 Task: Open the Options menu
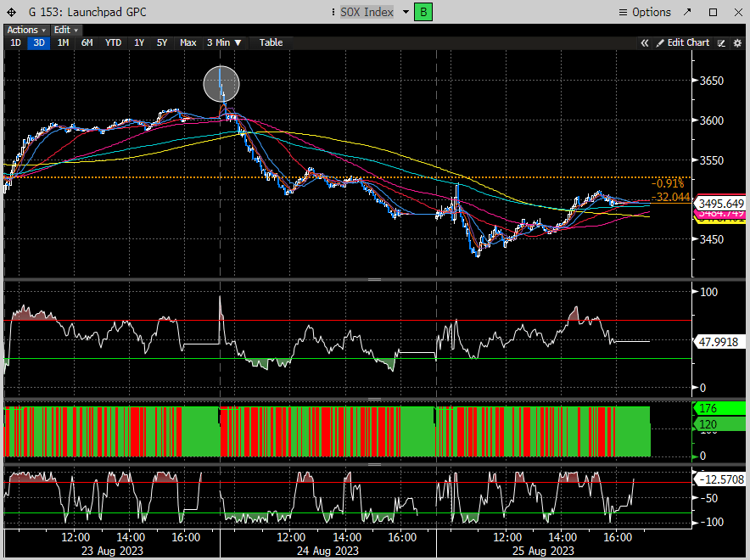(645, 13)
